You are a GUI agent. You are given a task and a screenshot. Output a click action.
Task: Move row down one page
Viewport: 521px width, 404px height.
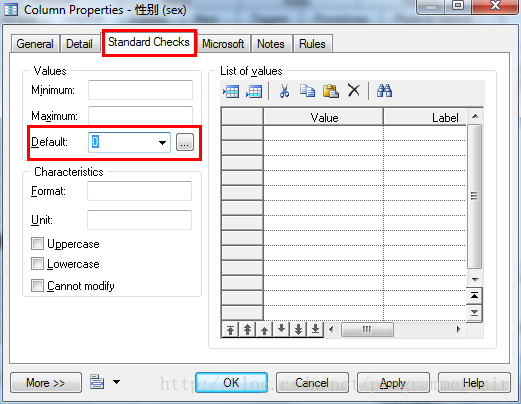click(298, 329)
